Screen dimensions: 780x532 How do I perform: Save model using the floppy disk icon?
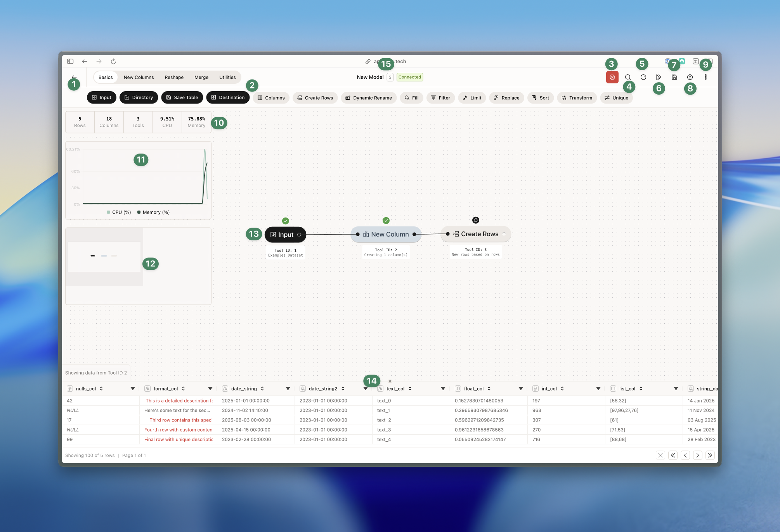(x=674, y=77)
